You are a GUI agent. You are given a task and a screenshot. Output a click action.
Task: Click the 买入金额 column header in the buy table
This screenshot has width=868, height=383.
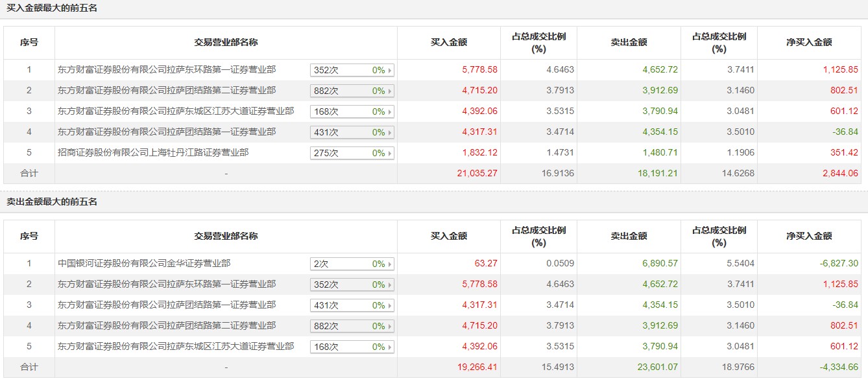449,43
